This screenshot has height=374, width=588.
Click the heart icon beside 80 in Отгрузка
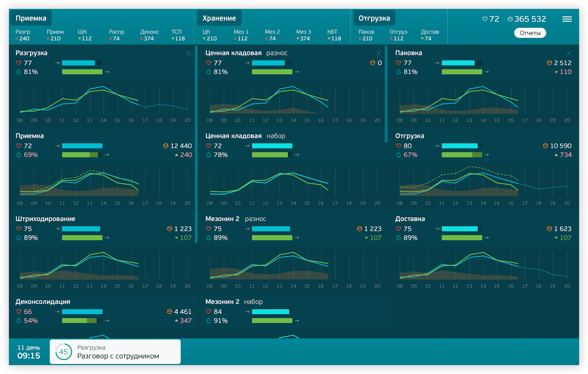point(398,146)
